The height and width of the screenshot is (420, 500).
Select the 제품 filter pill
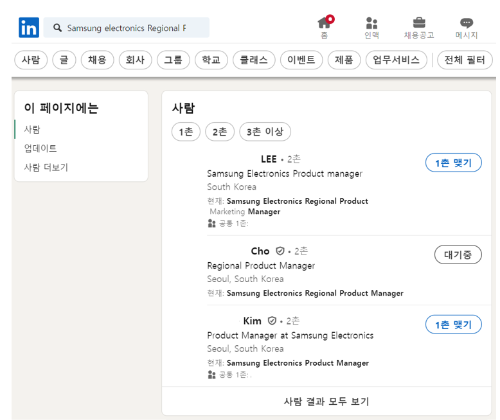tap(344, 60)
